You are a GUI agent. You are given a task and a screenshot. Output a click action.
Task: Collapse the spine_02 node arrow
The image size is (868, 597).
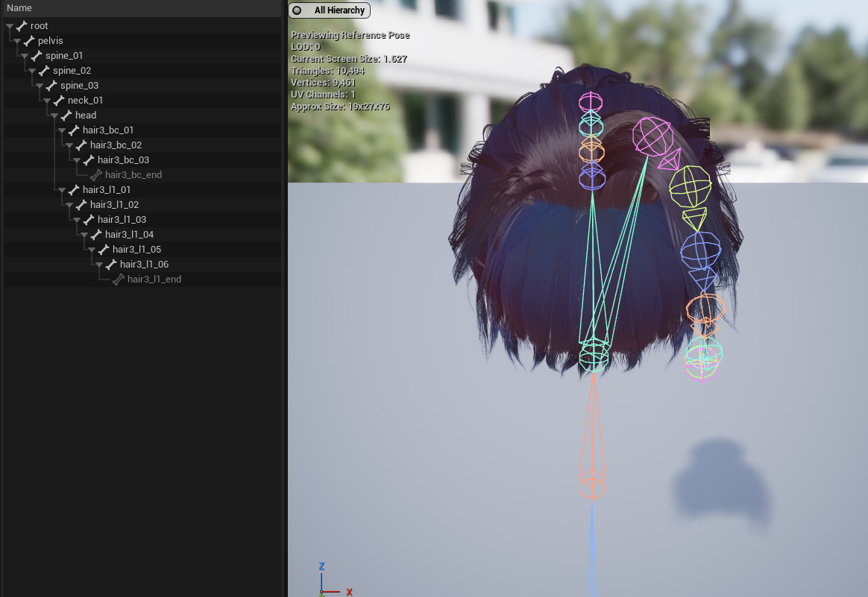32,71
